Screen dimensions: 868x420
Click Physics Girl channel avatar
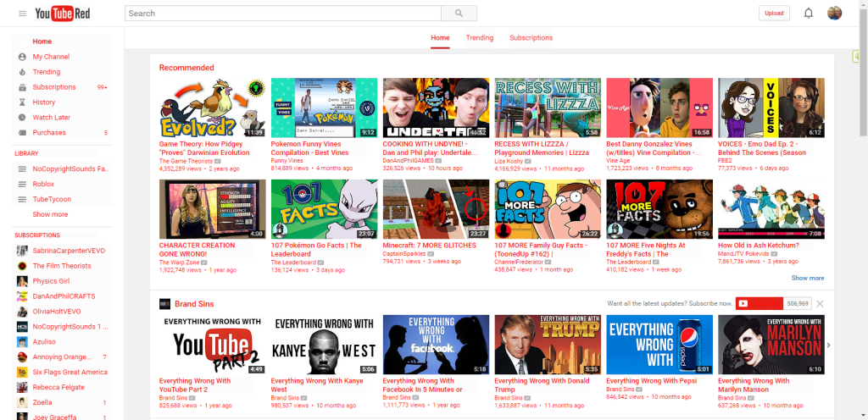(x=22, y=281)
